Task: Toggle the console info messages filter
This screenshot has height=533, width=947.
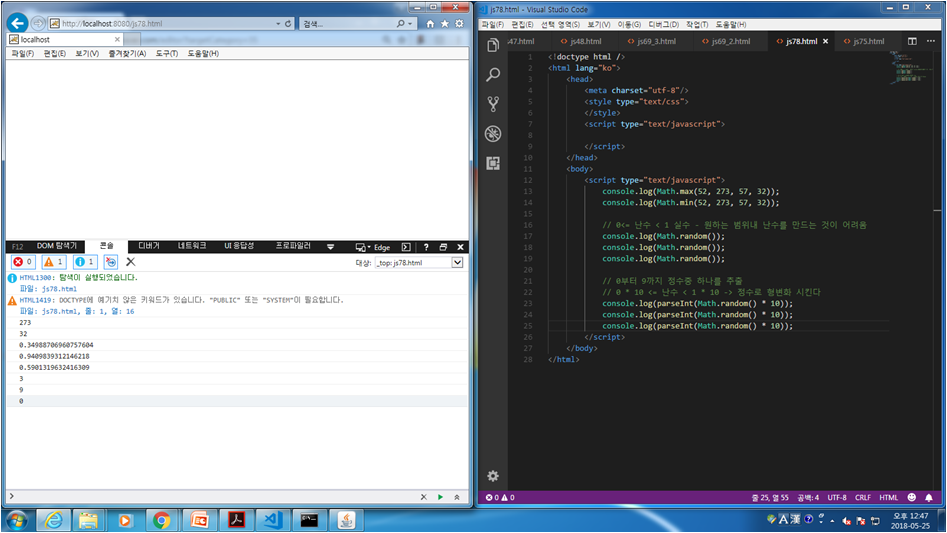Action: tap(85, 261)
